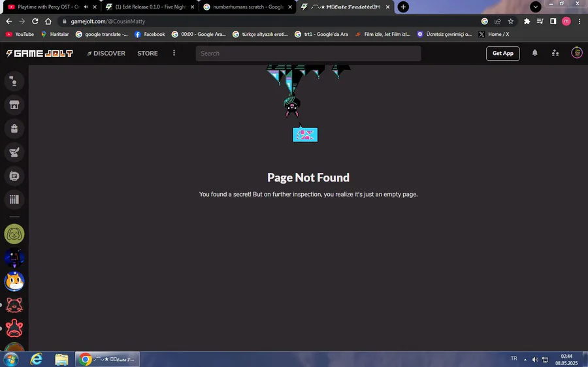Open the three-dot more menu in Game Jolt navbar
588x367 pixels.
coord(174,54)
